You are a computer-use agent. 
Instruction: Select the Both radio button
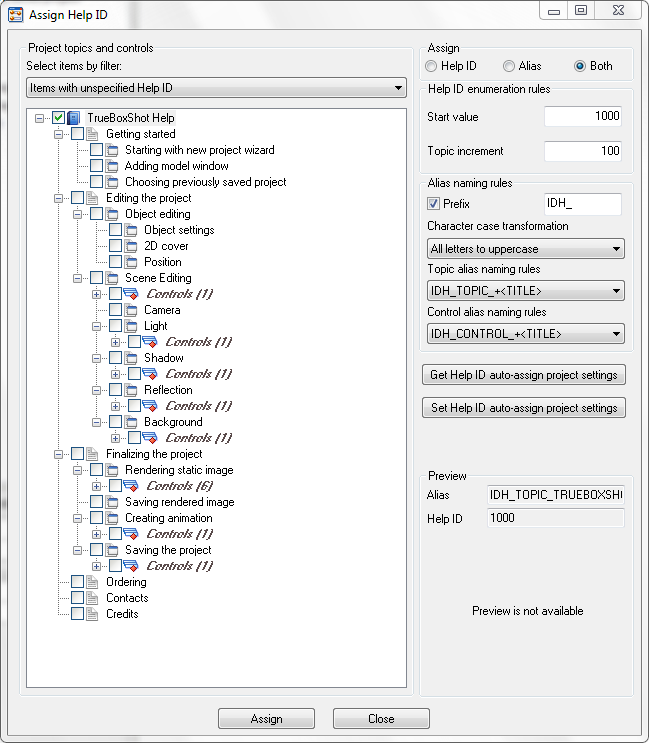[x=580, y=66]
